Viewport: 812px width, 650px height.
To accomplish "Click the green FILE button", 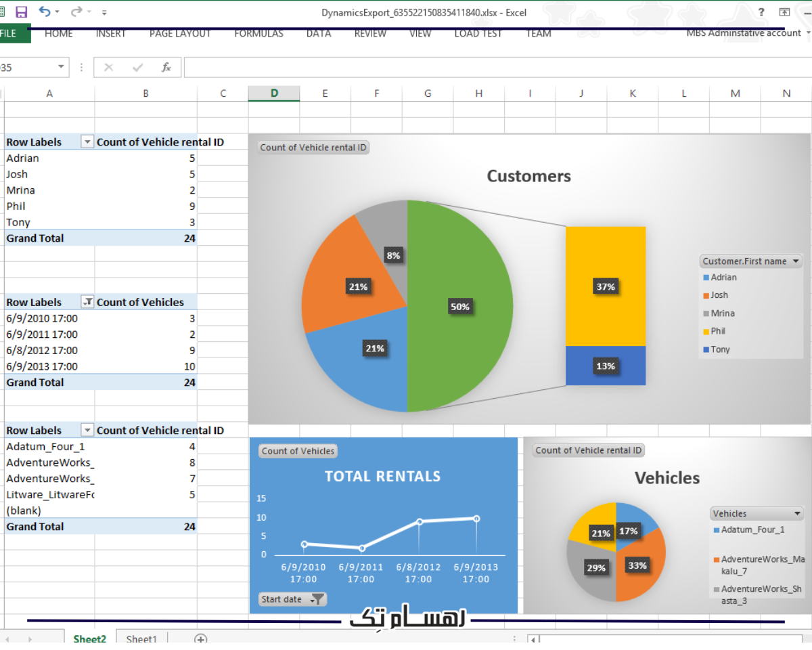I will pyautogui.click(x=9, y=33).
